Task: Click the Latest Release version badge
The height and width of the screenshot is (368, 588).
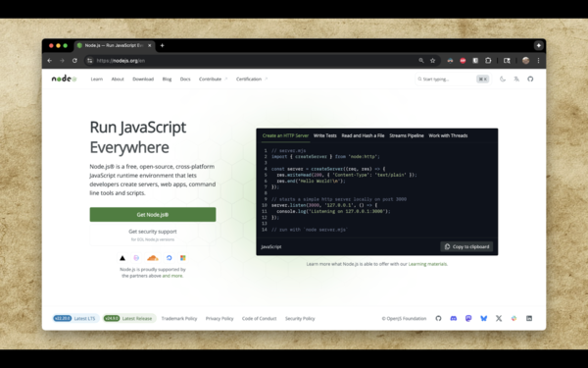Action: [x=129, y=318]
